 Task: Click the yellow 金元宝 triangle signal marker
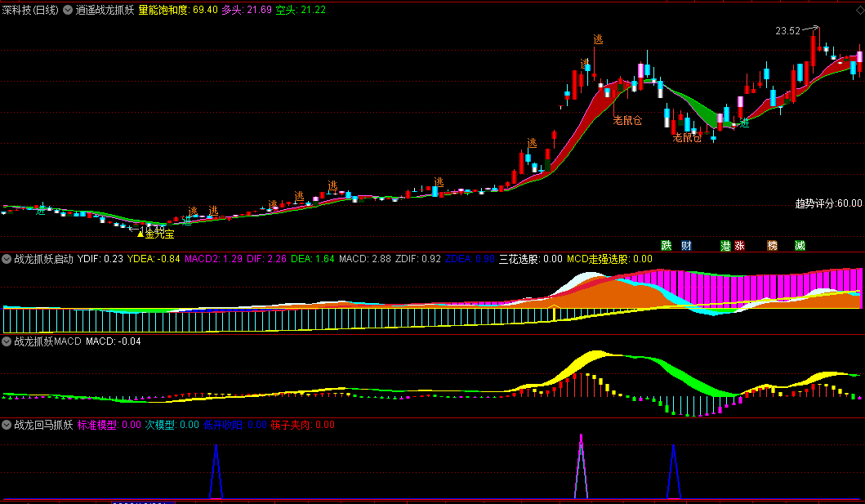(x=140, y=234)
